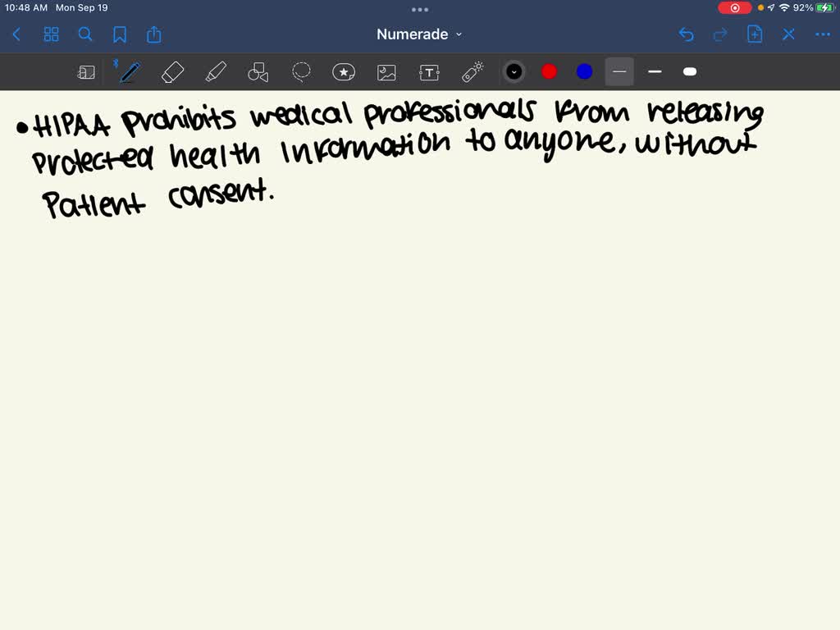This screenshot has width=840, height=630.
Task: Open the page thumbnails grid view
Action: tap(51, 34)
